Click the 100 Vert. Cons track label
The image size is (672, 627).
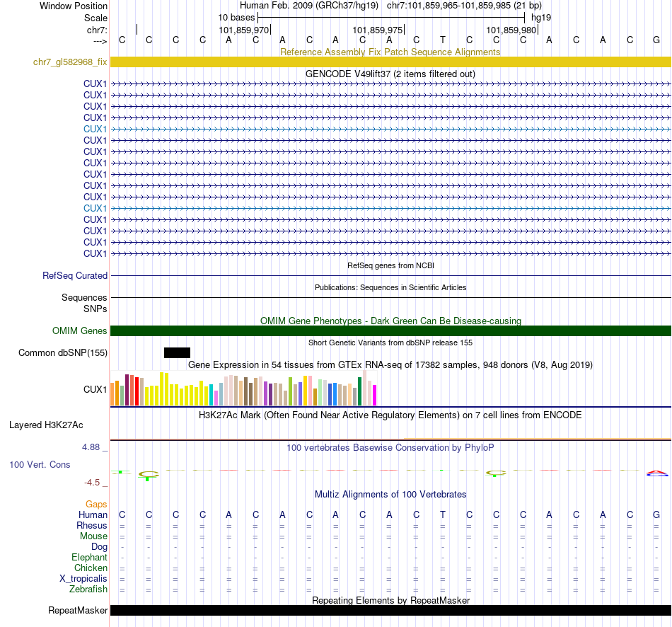click(40, 464)
